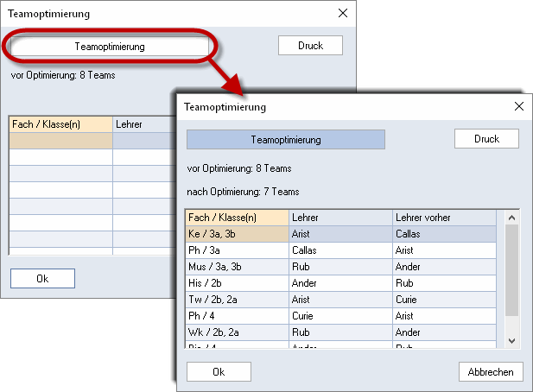The image size is (533, 392).
Task: Click the highlighted Teamoptimierung button in front dialog
Action: click(x=286, y=139)
